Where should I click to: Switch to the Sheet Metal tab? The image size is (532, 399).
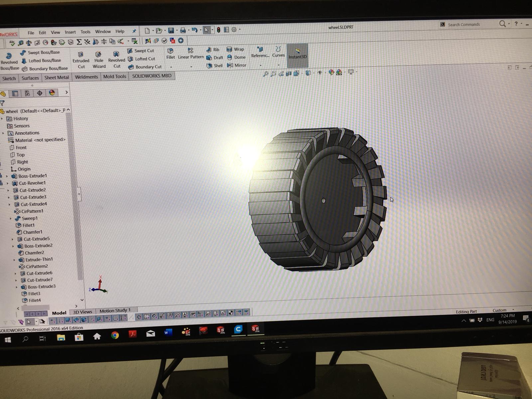click(57, 77)
